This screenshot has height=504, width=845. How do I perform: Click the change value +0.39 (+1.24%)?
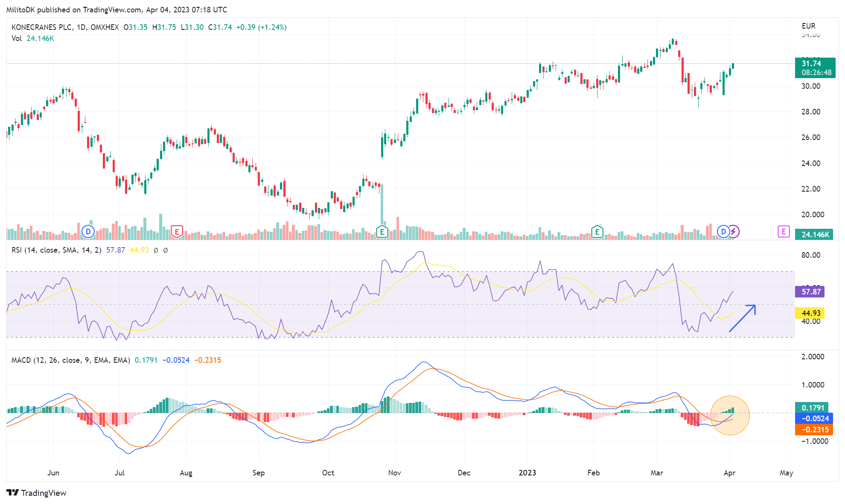click(x=262, y=27)
